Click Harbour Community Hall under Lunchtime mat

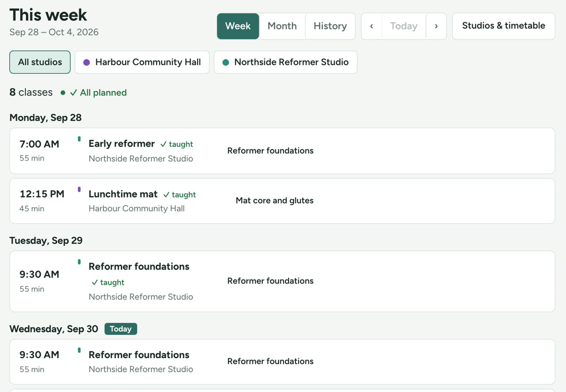[x=137, y=208]
